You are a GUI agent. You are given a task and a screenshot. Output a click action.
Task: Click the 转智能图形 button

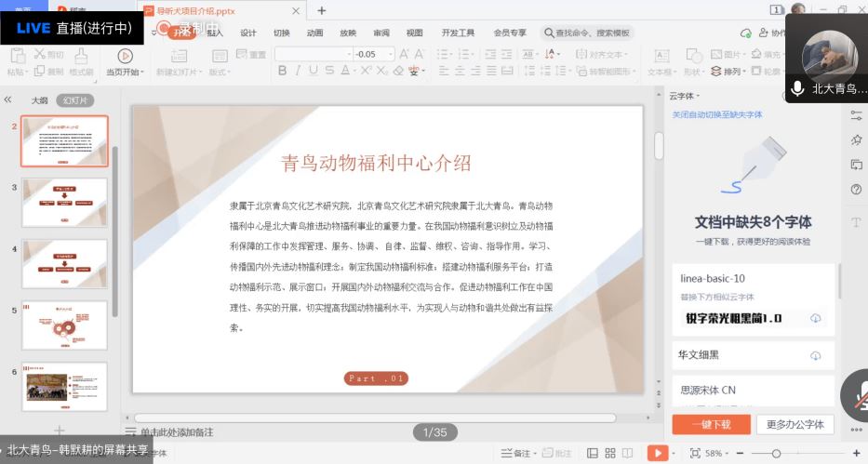tap(607, 72)
